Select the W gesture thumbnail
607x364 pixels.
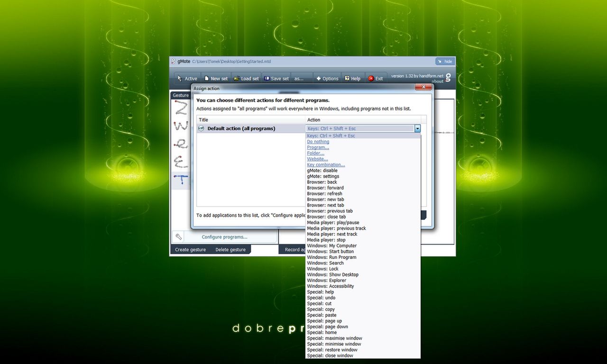click(x=181, y=126)
